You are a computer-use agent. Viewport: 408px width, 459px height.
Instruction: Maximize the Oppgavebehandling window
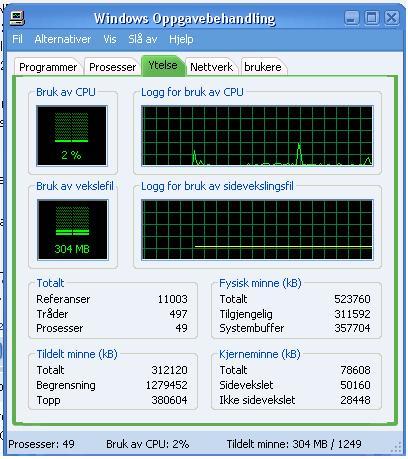point(371,18)
